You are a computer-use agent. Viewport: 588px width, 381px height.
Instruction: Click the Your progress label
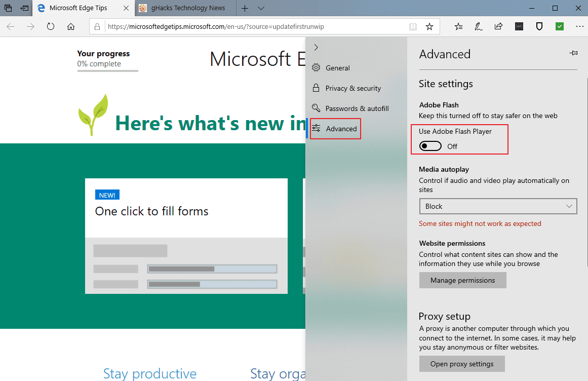103,54
